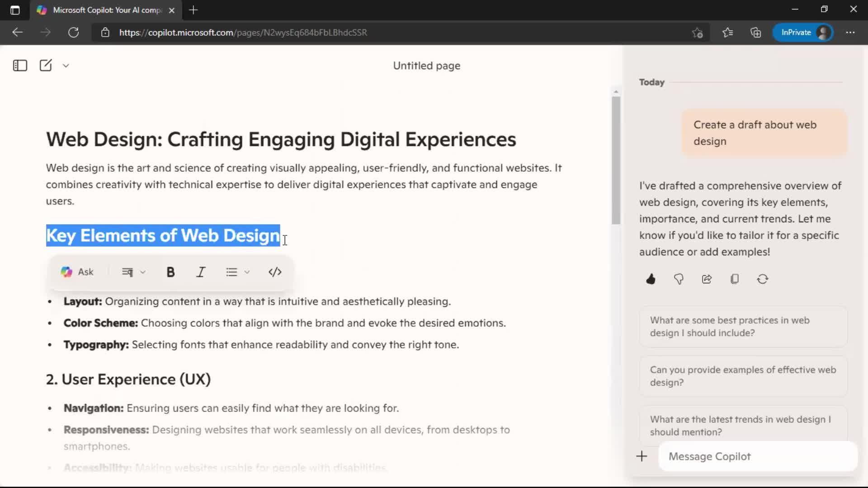The image size is (868, 488).
Task: Click the Untitled page title
Action: pos(426,66)
